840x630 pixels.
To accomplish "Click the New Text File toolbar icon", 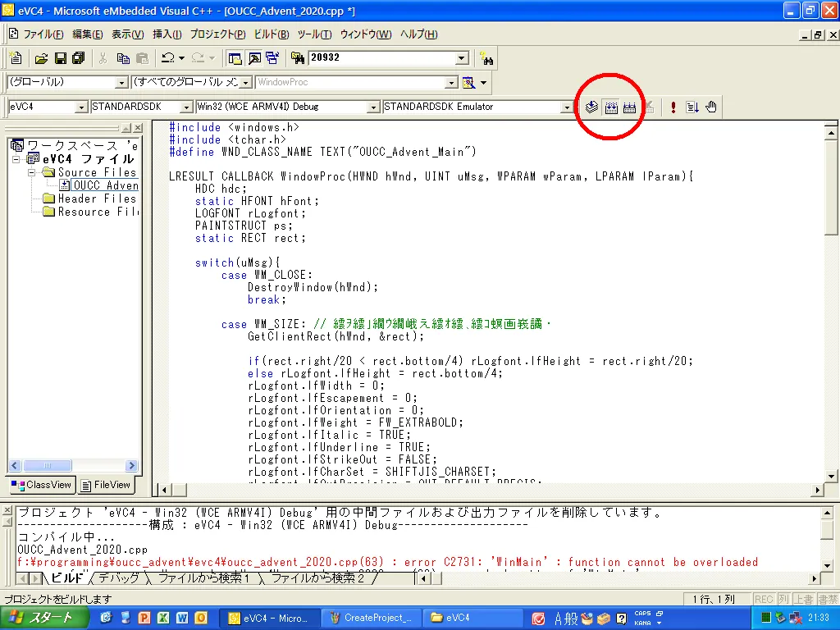I will (16, 58).
